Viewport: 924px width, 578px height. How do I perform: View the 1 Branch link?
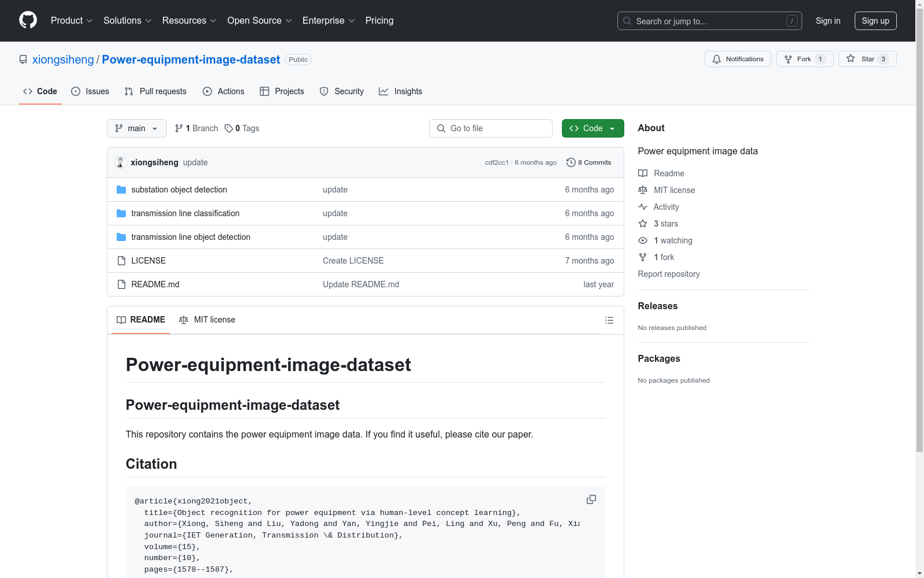196,128
